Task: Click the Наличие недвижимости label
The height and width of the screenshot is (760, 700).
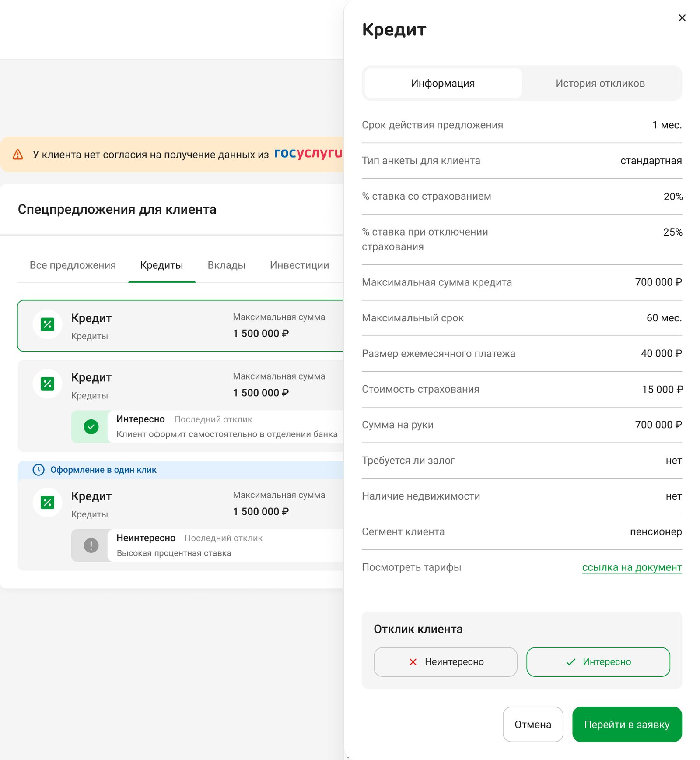Action: 421,496
